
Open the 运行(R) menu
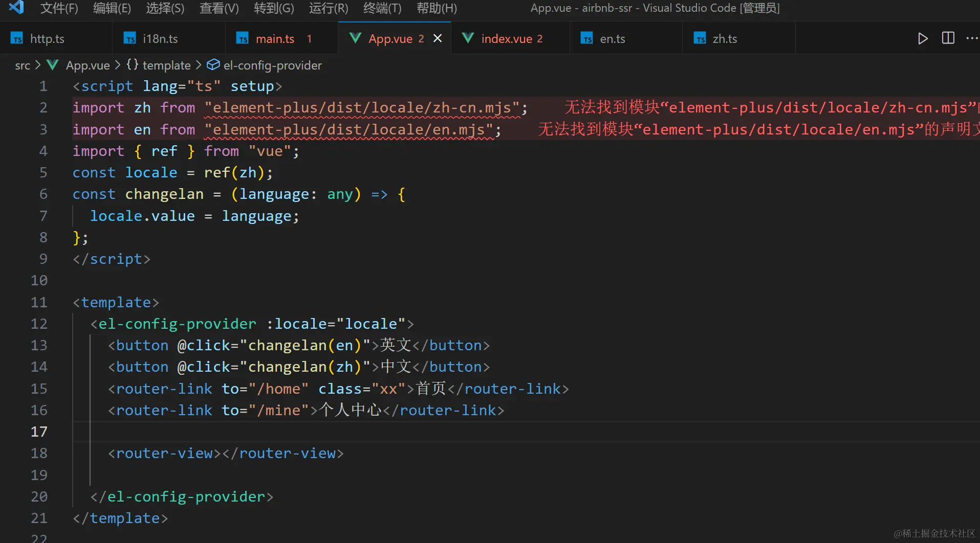(328, 8)
